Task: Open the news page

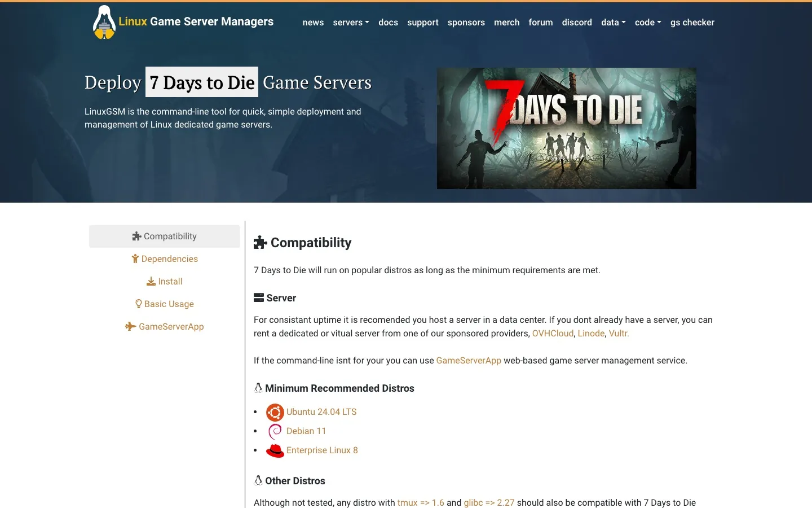Action: click(x=313, y=23)
